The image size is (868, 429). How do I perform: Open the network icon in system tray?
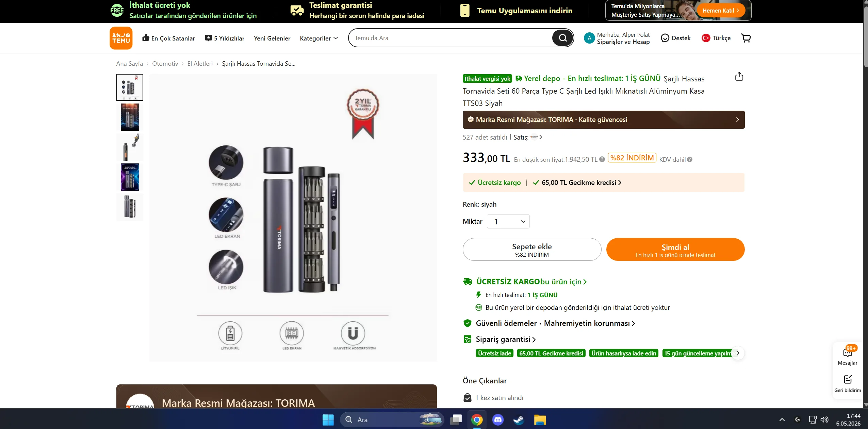pyautogui.click(x=813, y=420)
